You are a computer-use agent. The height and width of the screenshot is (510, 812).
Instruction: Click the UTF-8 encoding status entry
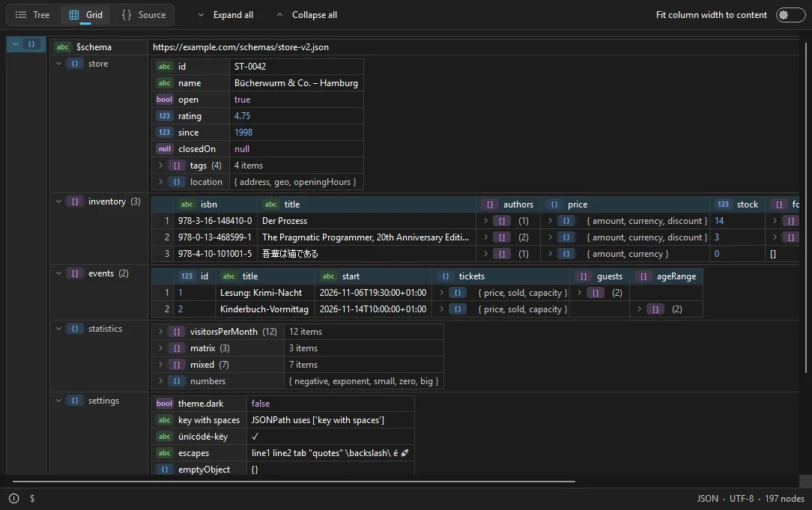(742, 499)
